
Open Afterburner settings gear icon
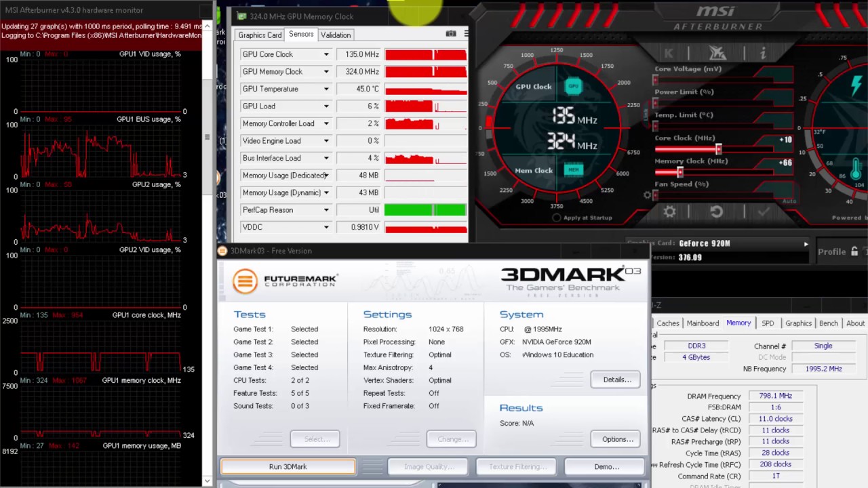coord(669,211)
